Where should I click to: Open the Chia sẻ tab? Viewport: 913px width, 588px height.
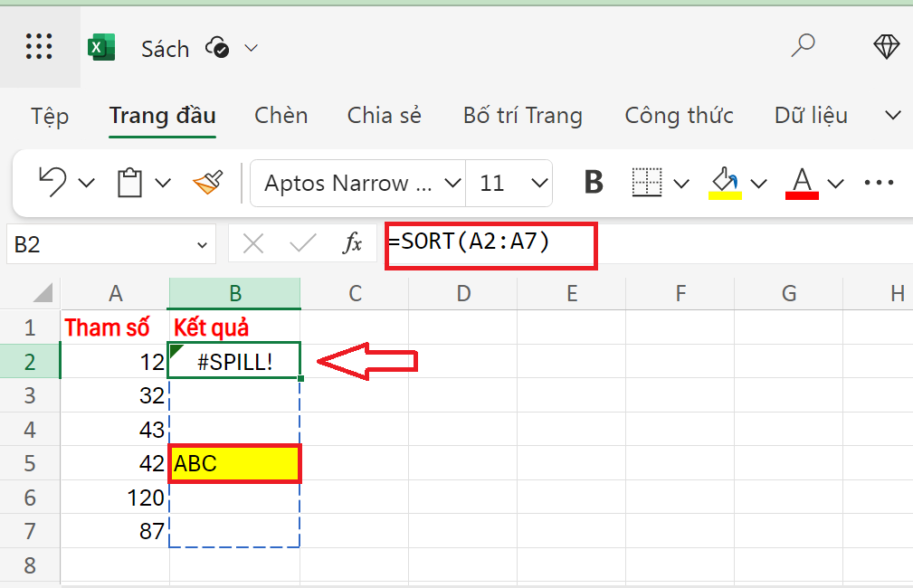(385, 115)
